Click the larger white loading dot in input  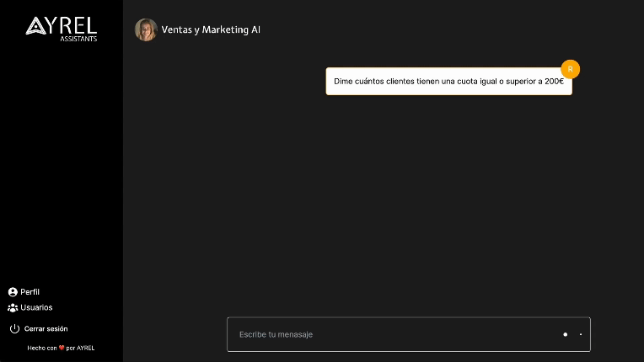click(566, 334)
